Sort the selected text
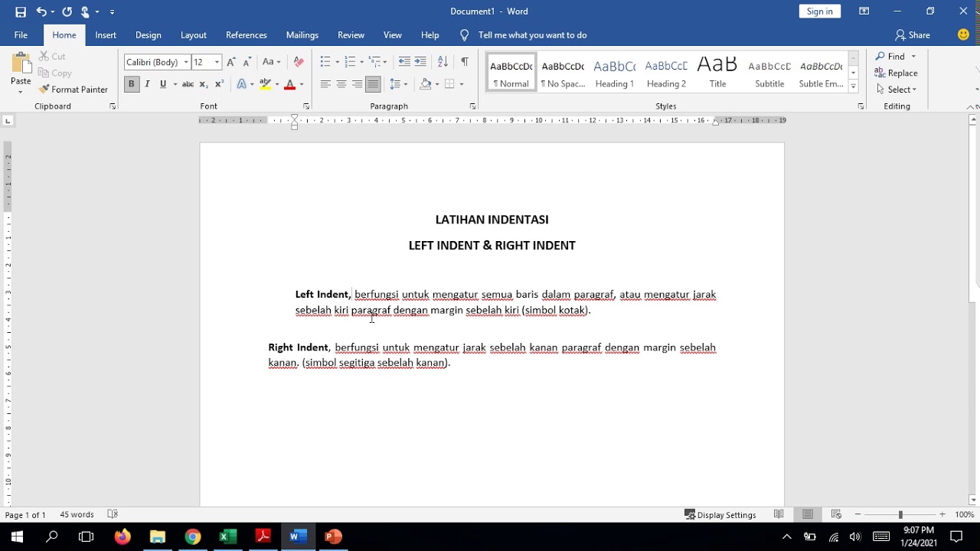Image resolution: width=980 pixels, height=551 pixels. click(443, 62)
